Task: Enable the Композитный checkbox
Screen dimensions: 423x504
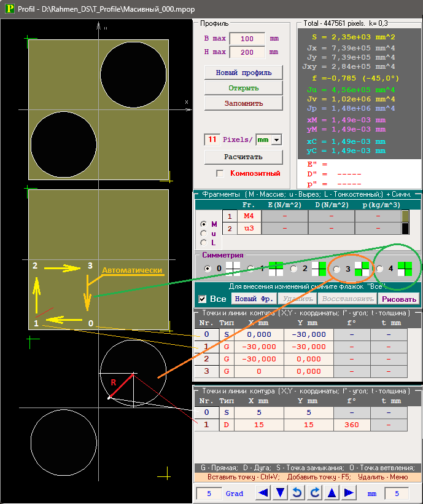Action: point(220,173)
